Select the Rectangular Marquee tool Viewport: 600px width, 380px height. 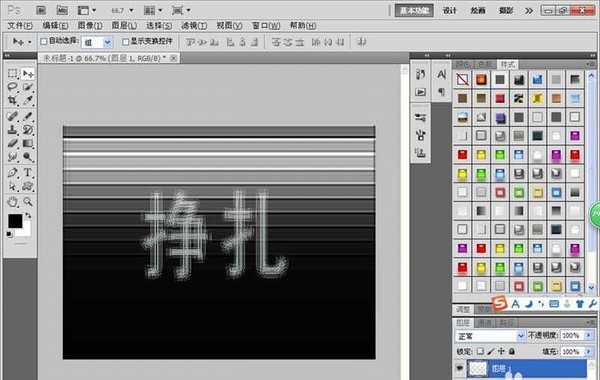(x=13, y=73)
